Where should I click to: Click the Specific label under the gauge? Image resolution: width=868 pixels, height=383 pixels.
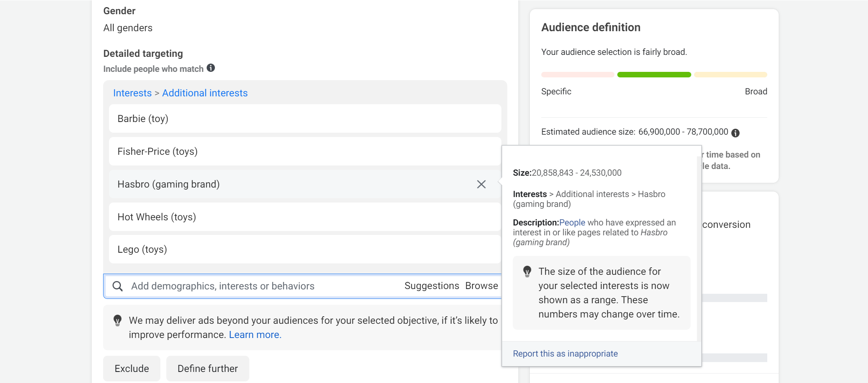coord(556,91)
